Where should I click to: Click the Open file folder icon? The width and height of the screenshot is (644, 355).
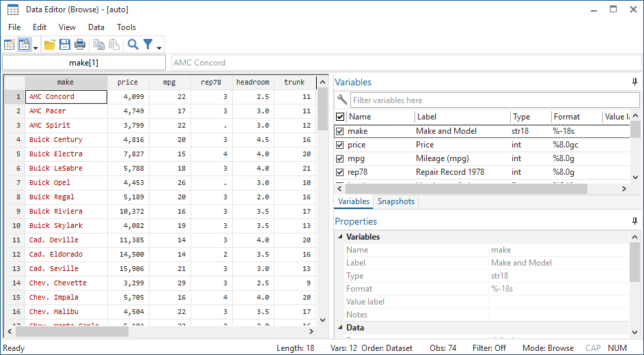[50, 44]
